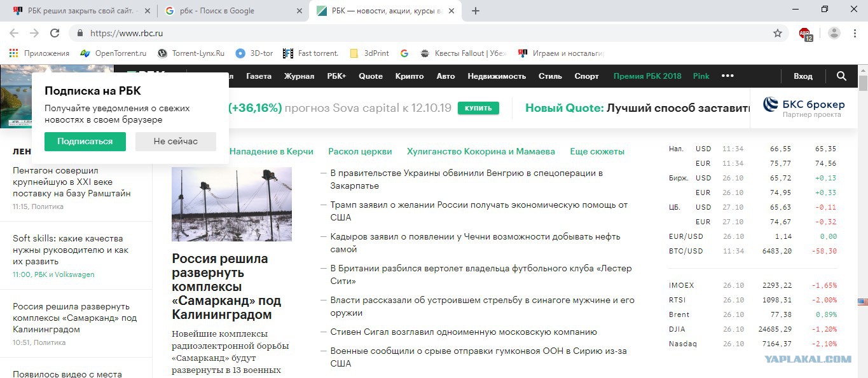The width and height of the screenshot is (868, 378).
Task: Click the green Подписаться button
Action: 85,142
